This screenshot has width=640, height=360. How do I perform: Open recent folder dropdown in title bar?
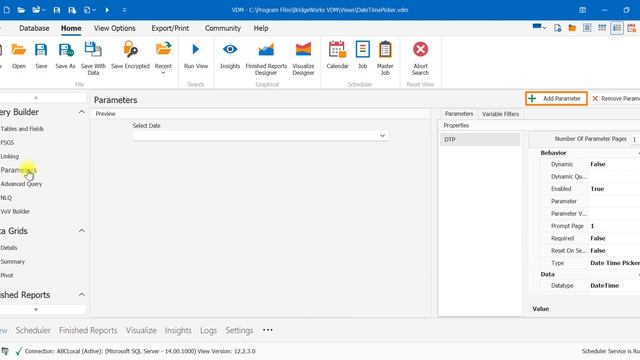pos(39,10)
